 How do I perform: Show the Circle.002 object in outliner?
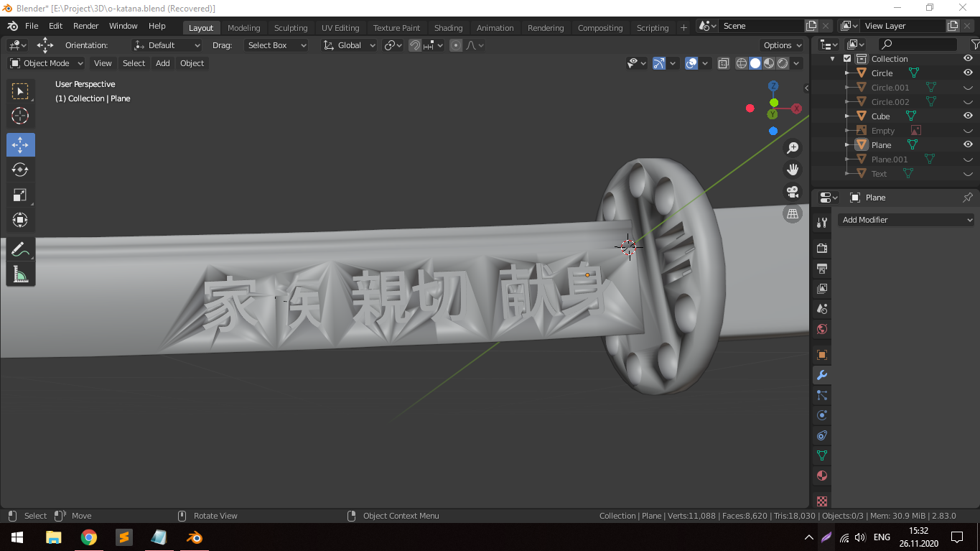coord(968,102)
